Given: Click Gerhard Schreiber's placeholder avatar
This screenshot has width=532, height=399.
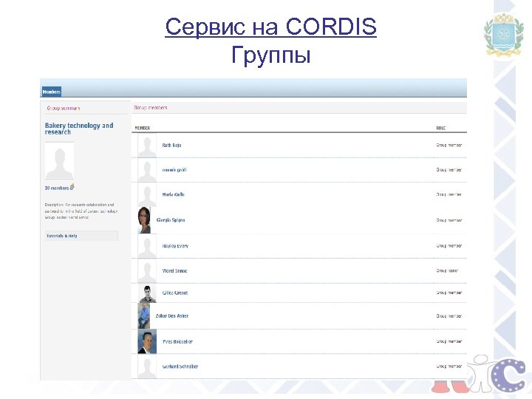Looking at the screenshot, I should click(x=147, y=366).
